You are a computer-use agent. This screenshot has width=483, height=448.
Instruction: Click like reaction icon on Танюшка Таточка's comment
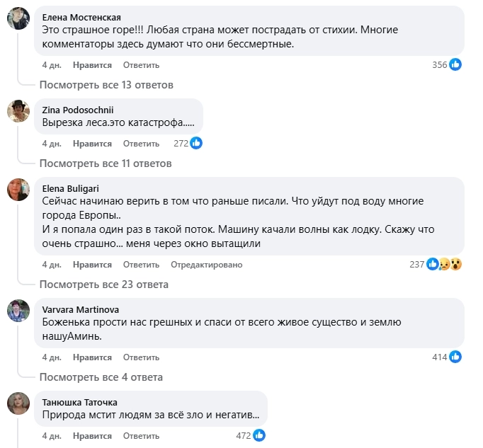click(259, 435)
